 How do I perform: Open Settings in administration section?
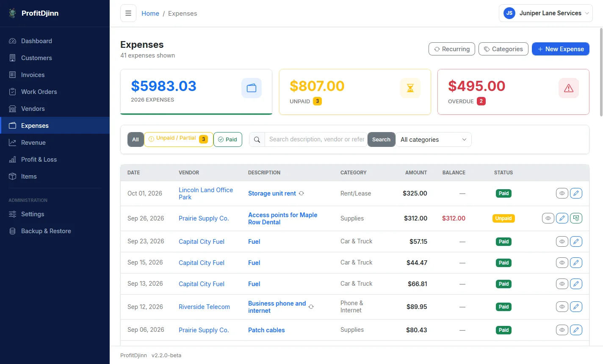pyautogui.click(x=55, y=214)
